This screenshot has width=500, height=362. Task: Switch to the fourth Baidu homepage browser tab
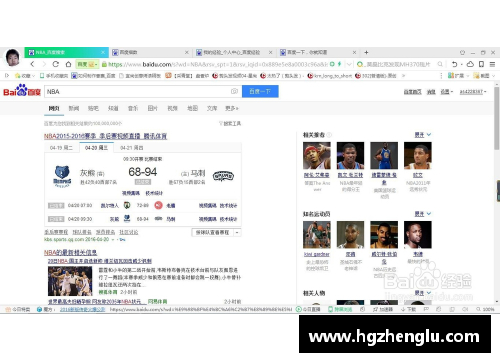[x=318, y=52]
